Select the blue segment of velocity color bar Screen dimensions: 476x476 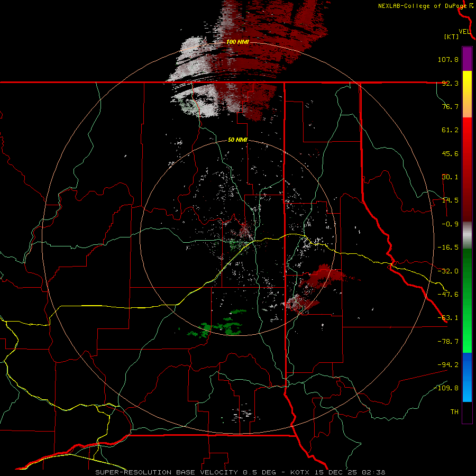point(467,377)
